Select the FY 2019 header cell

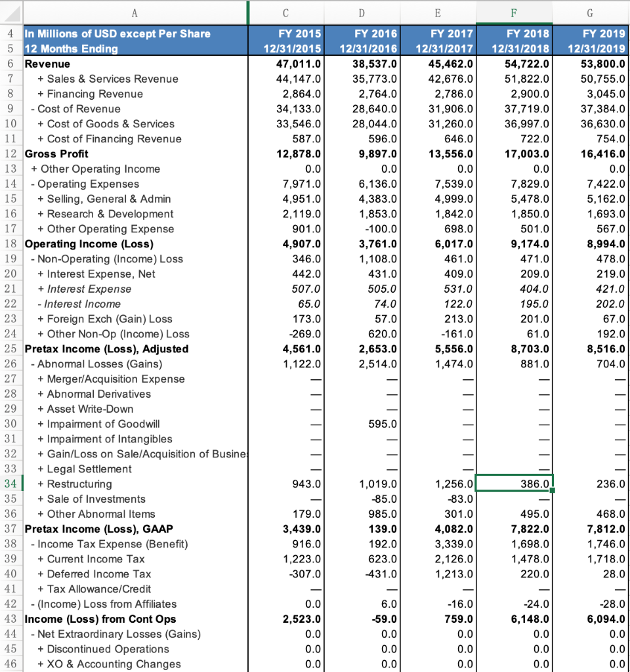(x=589, y=33)
